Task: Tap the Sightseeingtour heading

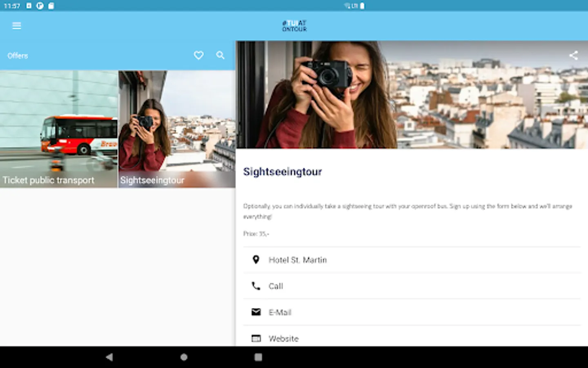Action: 282,172
